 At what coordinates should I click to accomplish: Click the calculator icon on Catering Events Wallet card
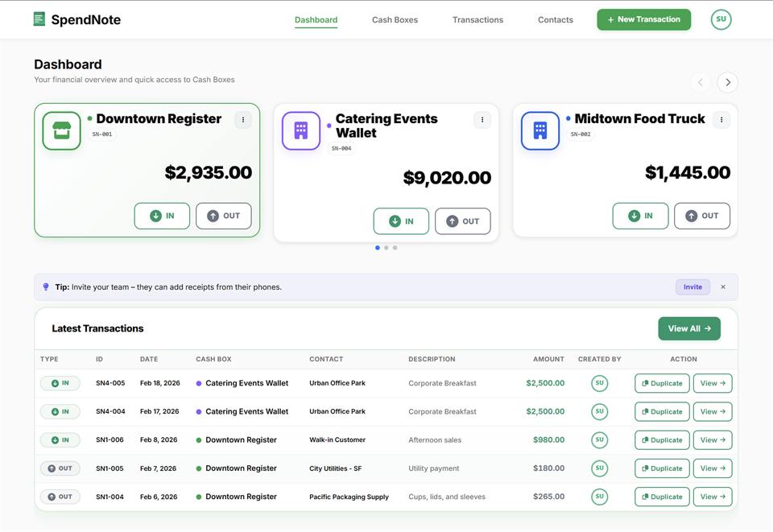[x=300, y=130]
